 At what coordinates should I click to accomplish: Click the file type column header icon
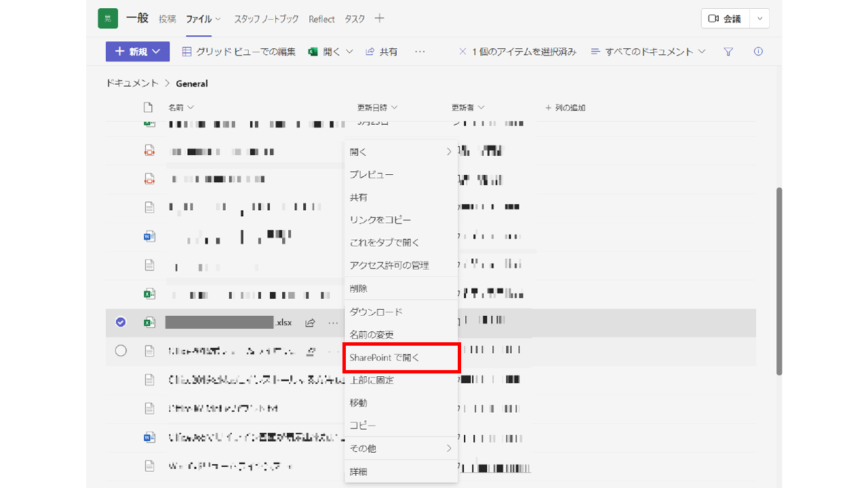coord(148,108)
